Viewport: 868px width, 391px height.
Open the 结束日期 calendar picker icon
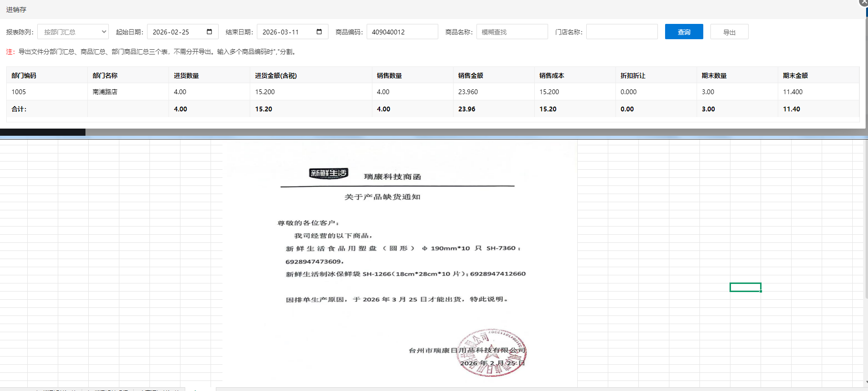[x=319, y=32]
